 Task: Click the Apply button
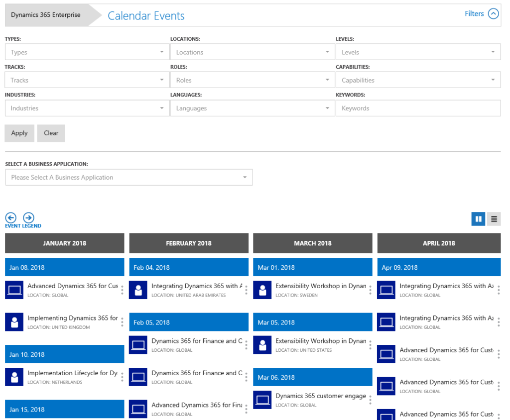pyautogui.click(x=19, y=133)
